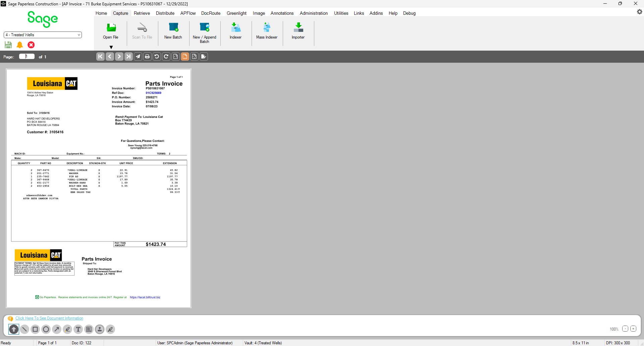Click the orange notification bell icon

(20, 45)
